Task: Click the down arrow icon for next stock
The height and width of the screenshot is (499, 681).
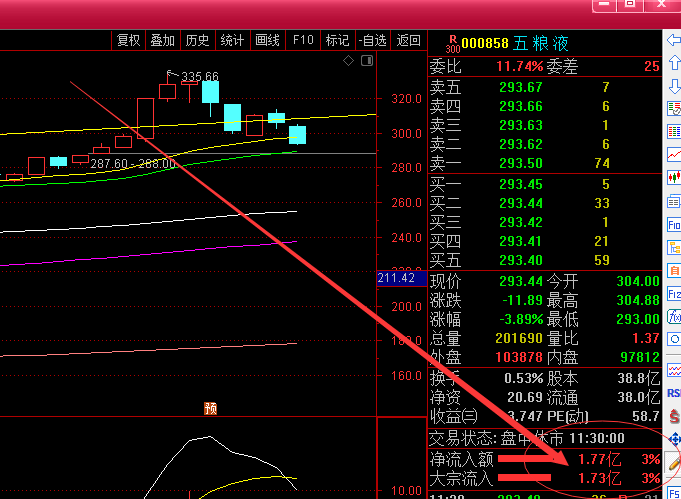Action: click(x=674, y=86)
